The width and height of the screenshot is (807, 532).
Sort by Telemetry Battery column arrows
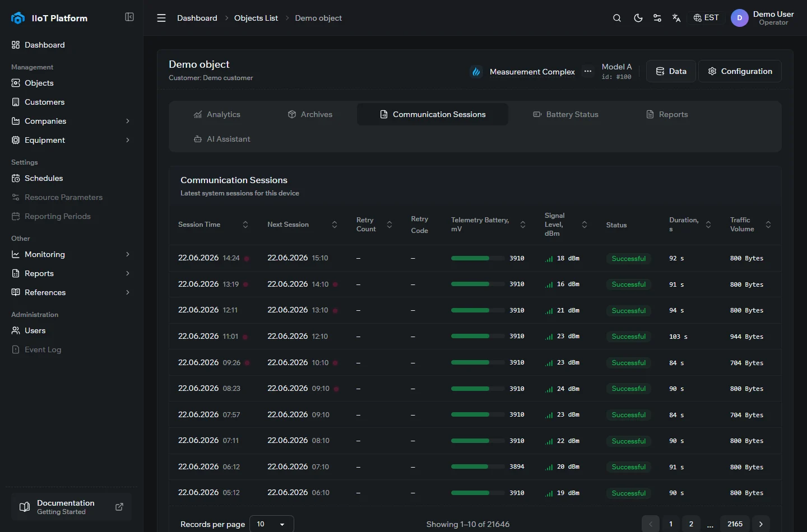coord(523,225)
